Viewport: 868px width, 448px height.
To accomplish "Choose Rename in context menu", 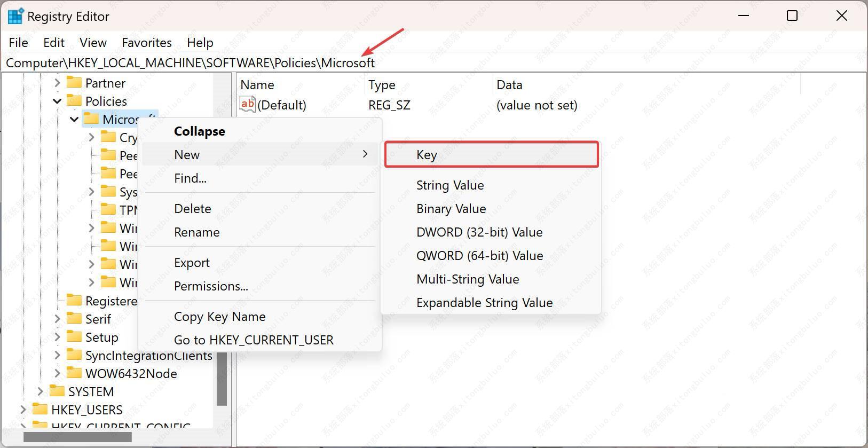I will point(260,232).
